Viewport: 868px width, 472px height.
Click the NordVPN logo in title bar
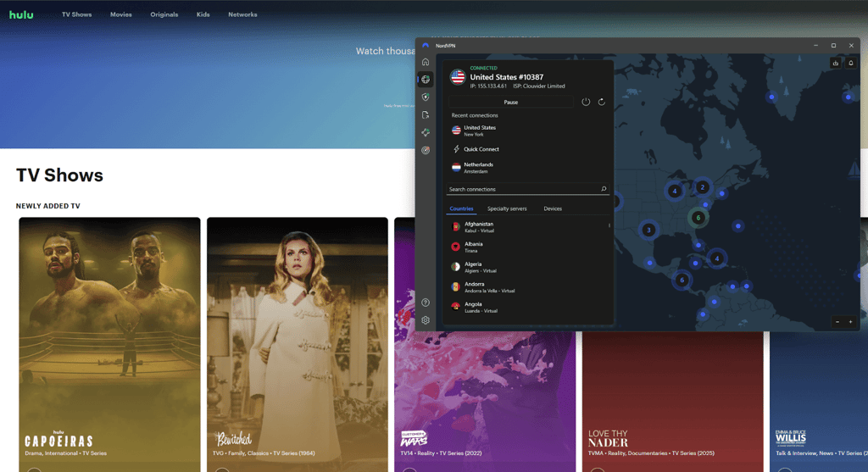[426, 46]
